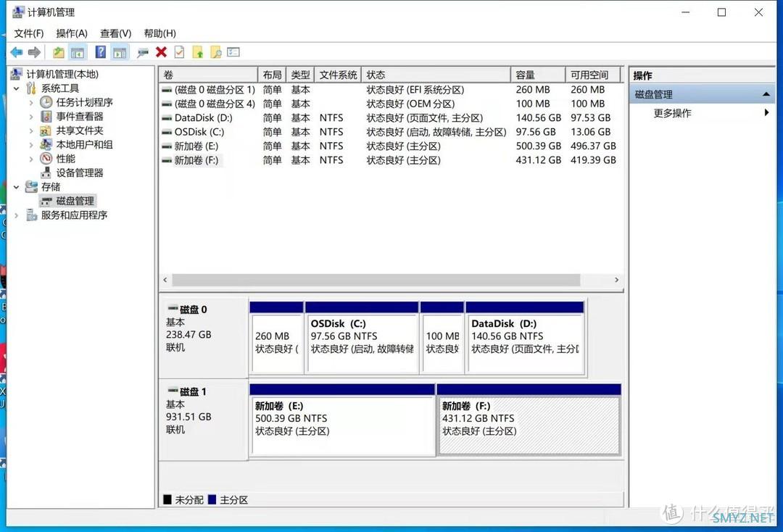Click the blue 主分区 legend swatch
Image resolution: width=783 pixels, height=532 pixels.
[x=212, y=499]
